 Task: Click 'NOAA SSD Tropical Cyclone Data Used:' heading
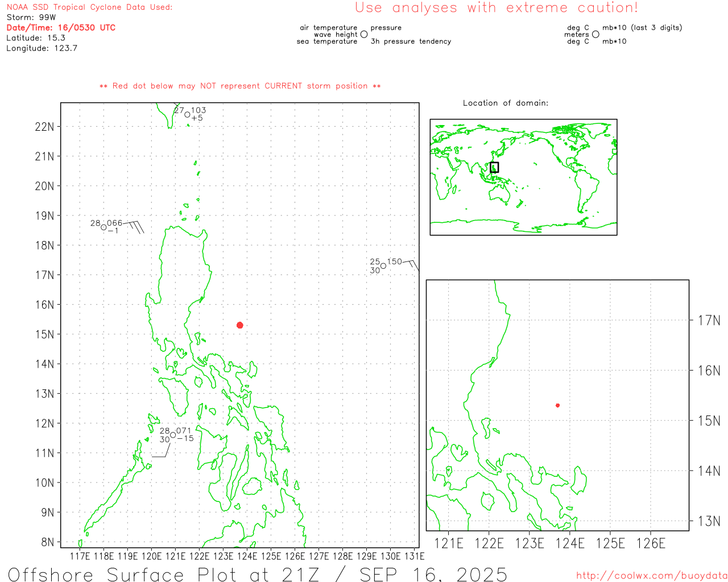[89, 7]
